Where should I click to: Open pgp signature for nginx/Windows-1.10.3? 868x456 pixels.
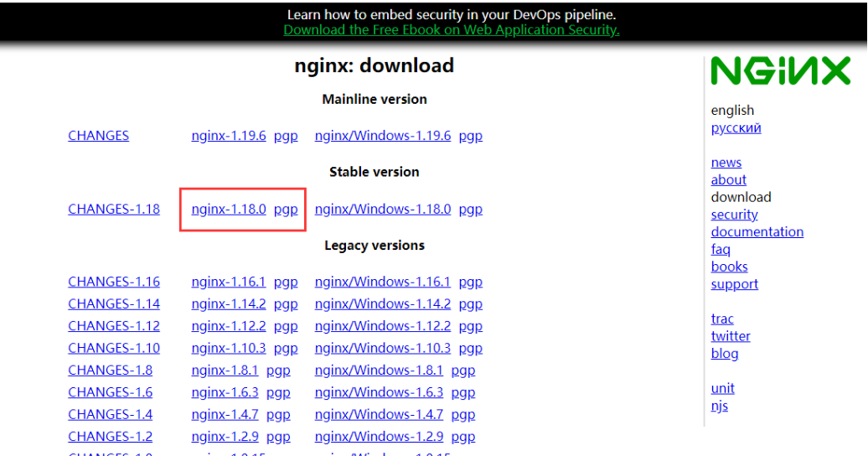471,349
